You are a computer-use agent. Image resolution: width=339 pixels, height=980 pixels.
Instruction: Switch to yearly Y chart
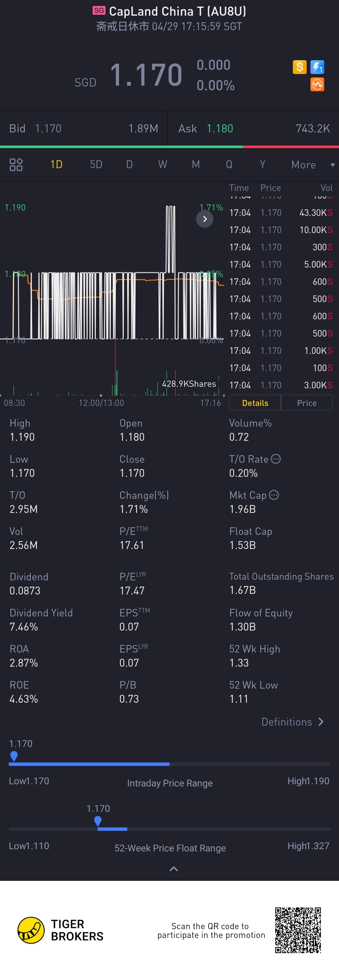point(262,164)
